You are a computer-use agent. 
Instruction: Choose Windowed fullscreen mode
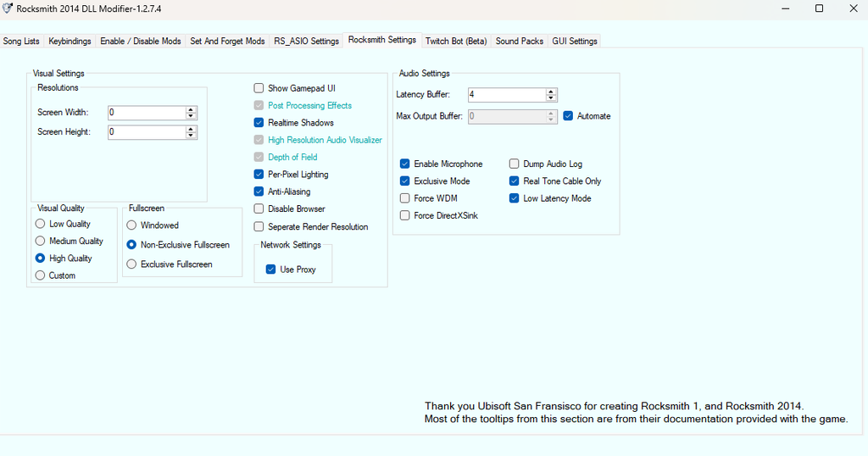131,225
